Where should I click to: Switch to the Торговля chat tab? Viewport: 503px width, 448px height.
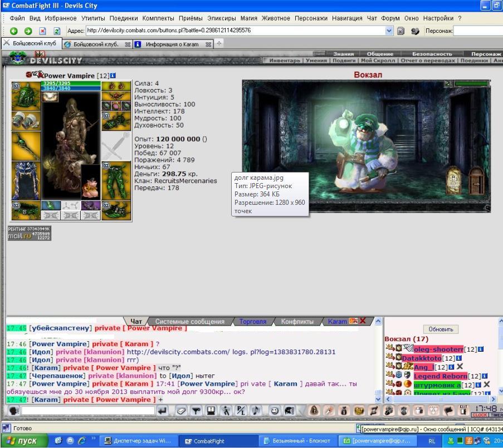252,322
